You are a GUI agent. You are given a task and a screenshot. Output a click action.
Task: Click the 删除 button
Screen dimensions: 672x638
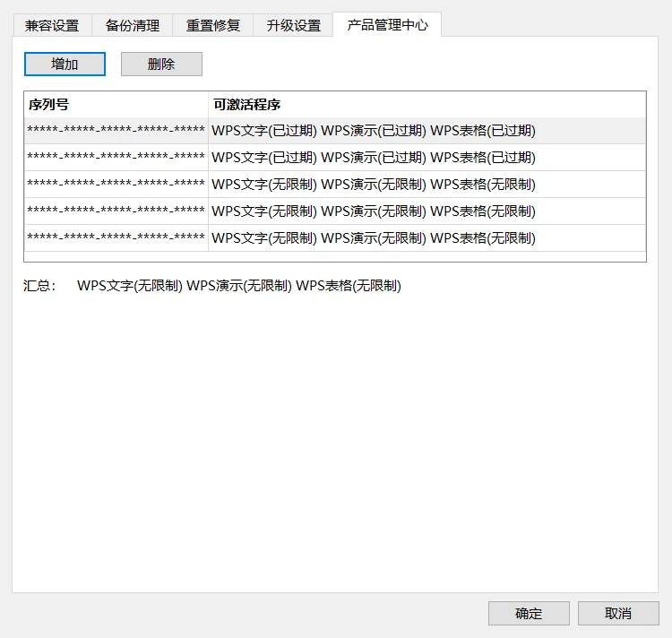[161, 65]
